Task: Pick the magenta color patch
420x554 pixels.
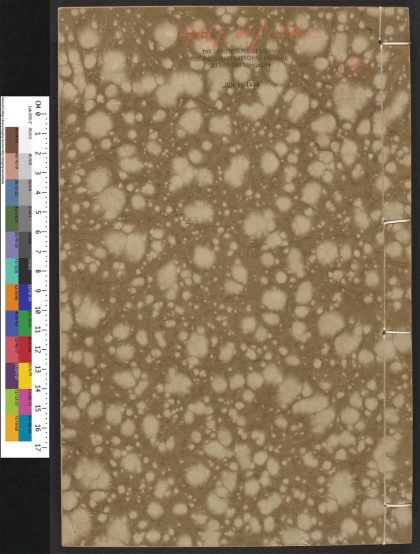Action: click(x=25, y=402)
